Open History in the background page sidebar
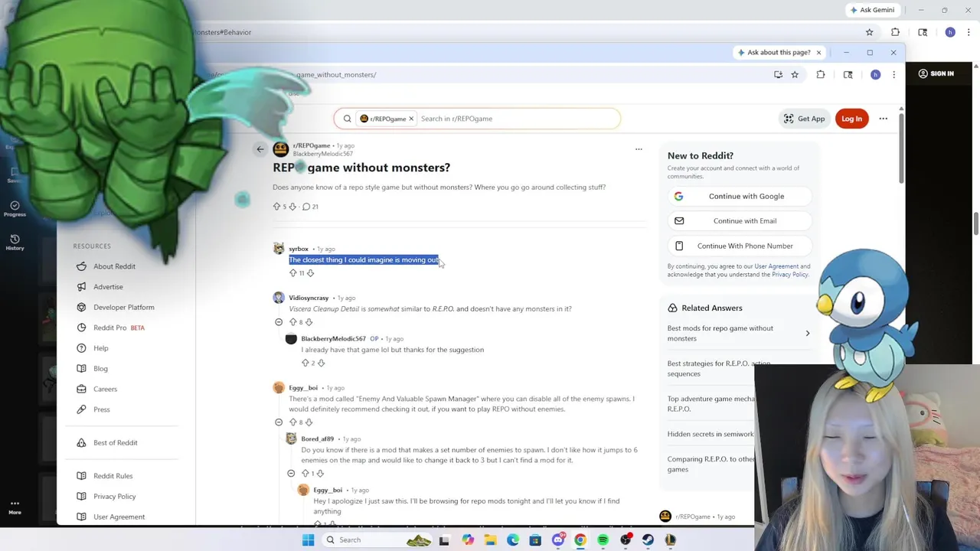Screen dimensions: 980x551 click(15, 243)
